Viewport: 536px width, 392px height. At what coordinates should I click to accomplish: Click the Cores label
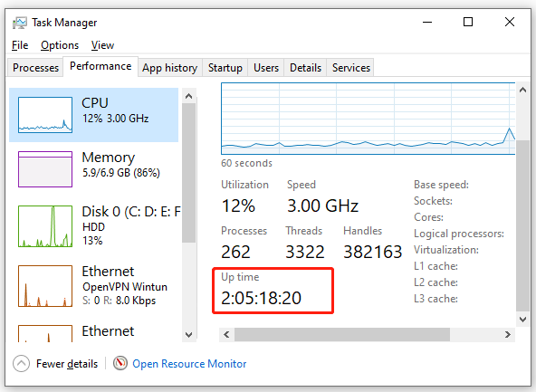coord(428,217)
